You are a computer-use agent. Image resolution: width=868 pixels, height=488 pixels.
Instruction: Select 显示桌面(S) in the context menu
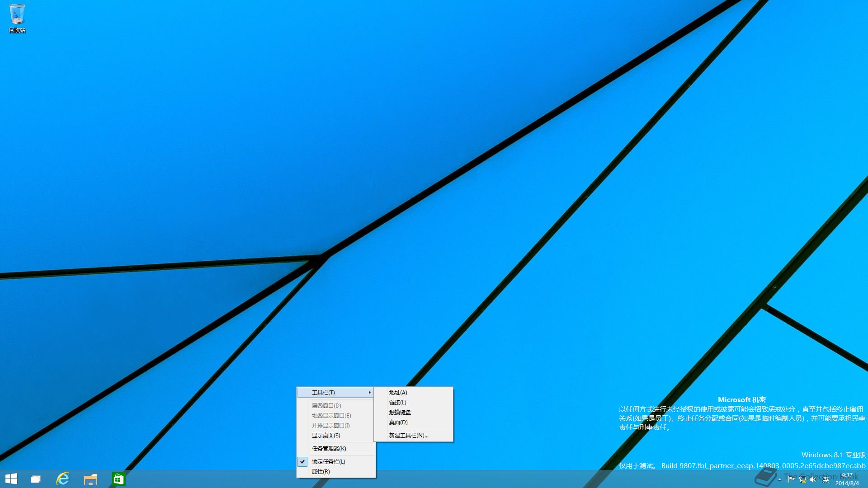click(x=336, y=436)
